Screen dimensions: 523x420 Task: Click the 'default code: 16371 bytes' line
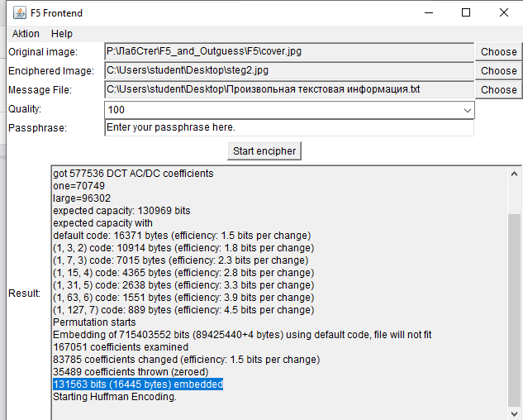tap(182, 236)
